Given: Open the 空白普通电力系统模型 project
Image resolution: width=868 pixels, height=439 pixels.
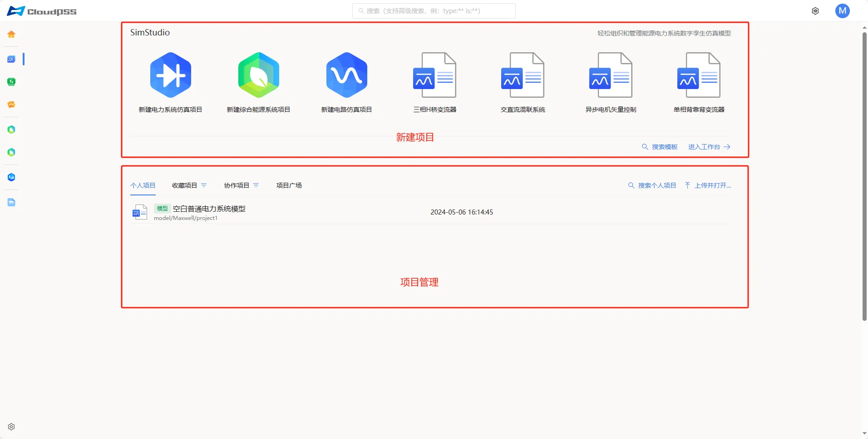Looking at the screenshot, I should point(209,209).
